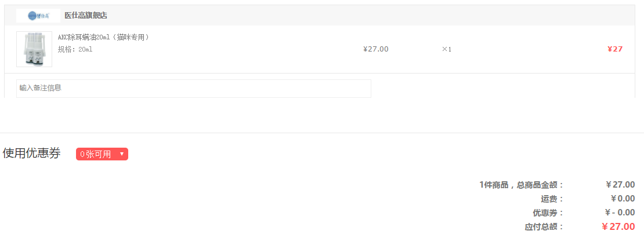Click the red ¥27 item subtotal
Screen dimensions: 644x238
pos(615,49)
